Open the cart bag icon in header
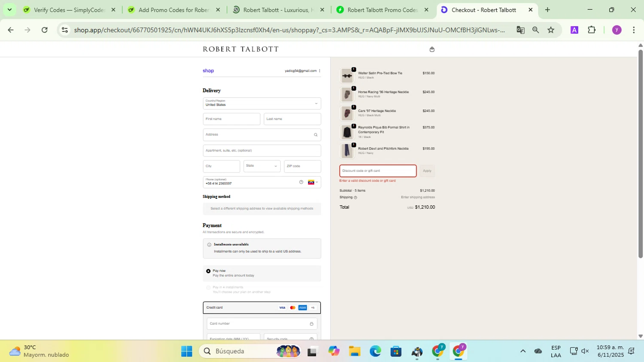The image size is (644, 362). point(432,49)
